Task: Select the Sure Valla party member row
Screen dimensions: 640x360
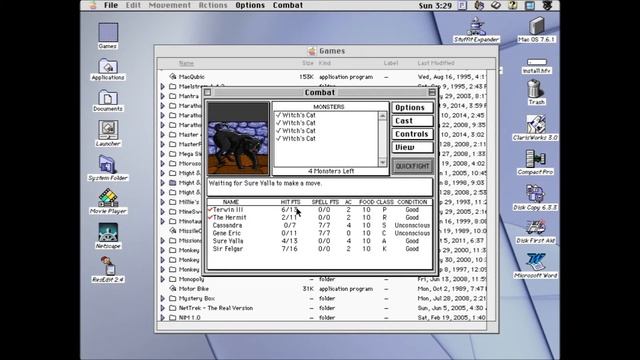Action: [x=320, y=241]
